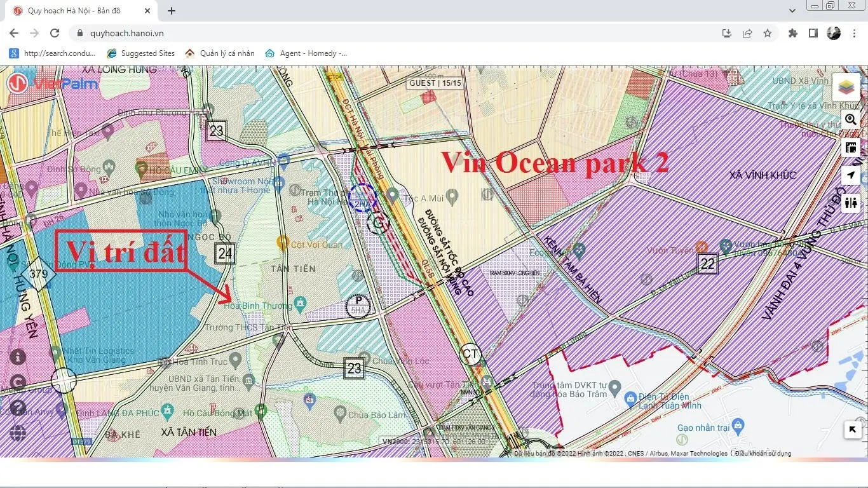Viewport: 868px width, 488px height.
Task: Open the browser side panel
Action: 813,33
